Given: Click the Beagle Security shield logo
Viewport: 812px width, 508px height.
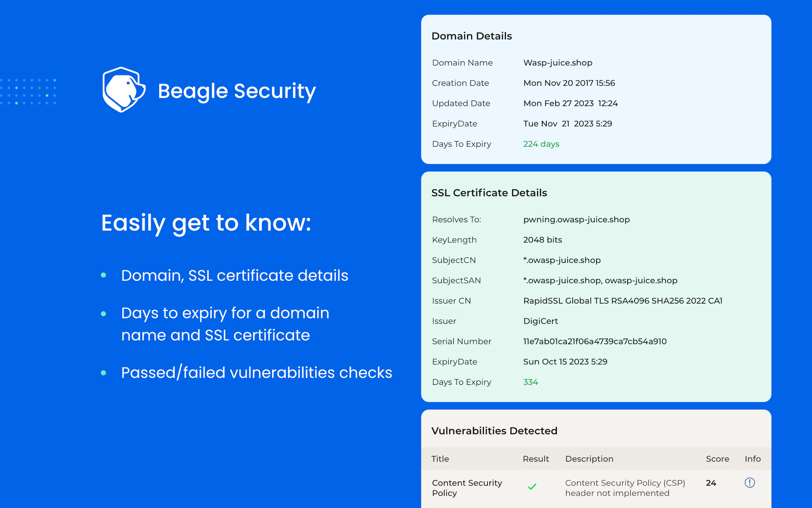Looking at the screenshot, I should tap(123, 90).
